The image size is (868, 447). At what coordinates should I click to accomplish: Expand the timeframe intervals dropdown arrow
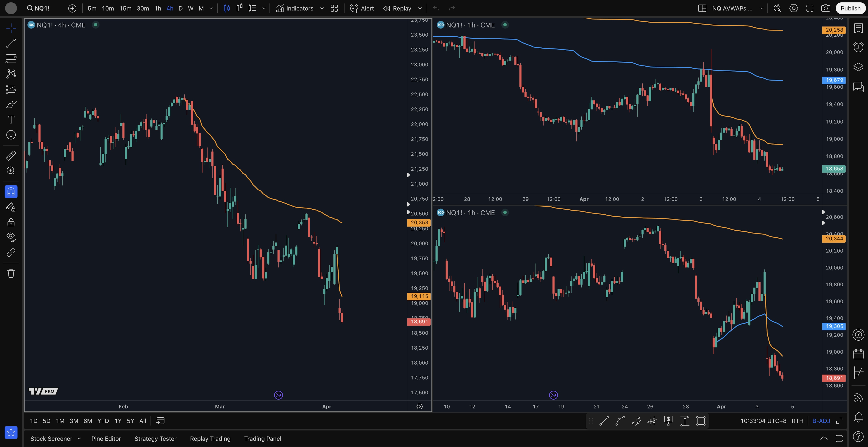tap(211, 8)
